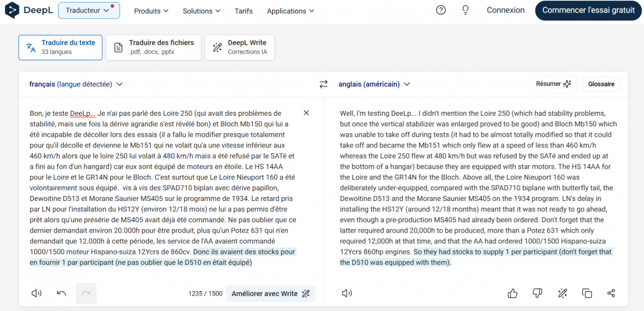Open the anglais (américain) target language selector

[374, 84]
